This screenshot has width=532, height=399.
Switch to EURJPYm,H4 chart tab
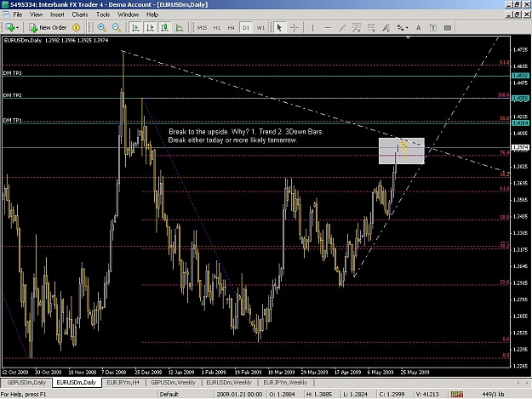point(123,382)
